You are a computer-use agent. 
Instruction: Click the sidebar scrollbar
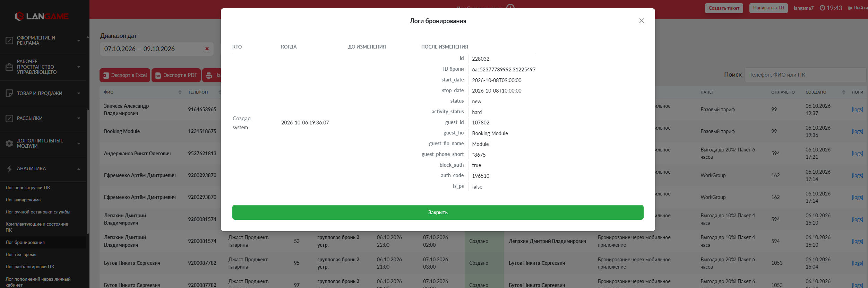click(x=88, y=172)
